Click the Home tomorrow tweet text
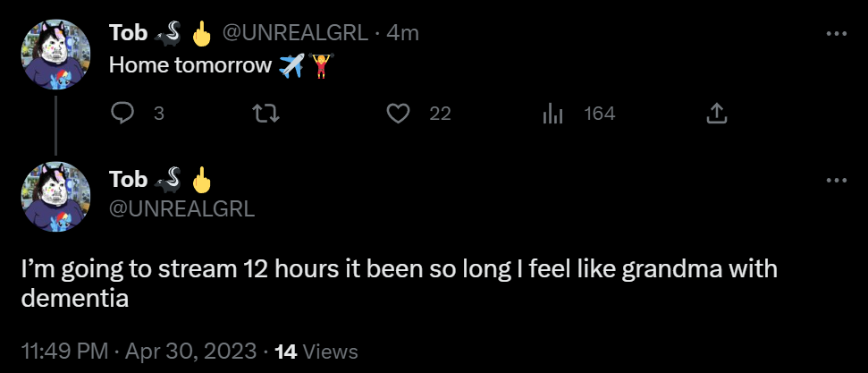 click(191, 65)
